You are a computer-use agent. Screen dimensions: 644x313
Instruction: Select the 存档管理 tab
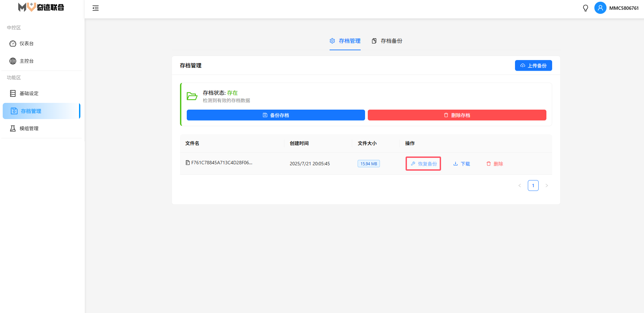tap(345, 41)
